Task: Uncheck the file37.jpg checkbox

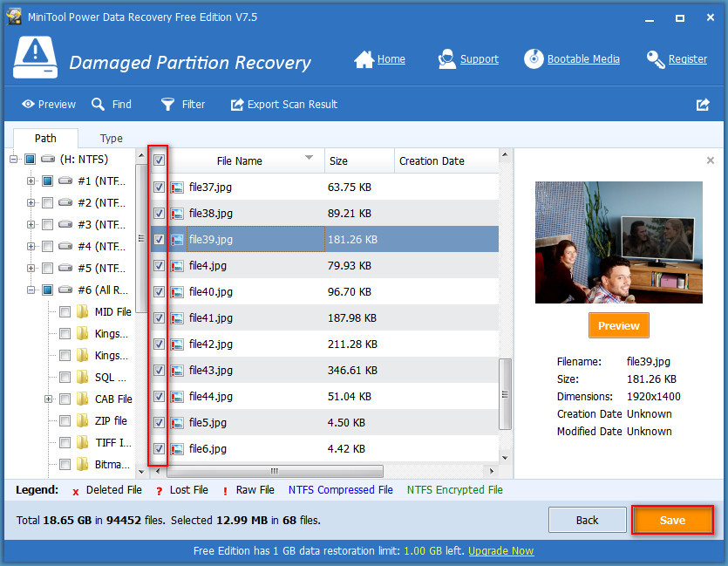Action: (x=159, y=188)
